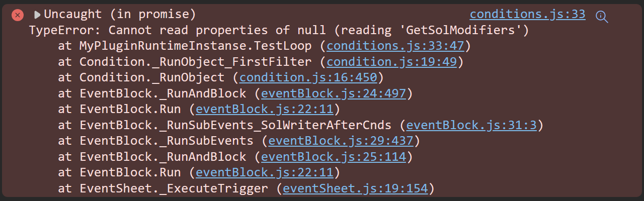Jump to the eventBlock.js:24:497 link

pyautogui.click(x=334, y=93)
